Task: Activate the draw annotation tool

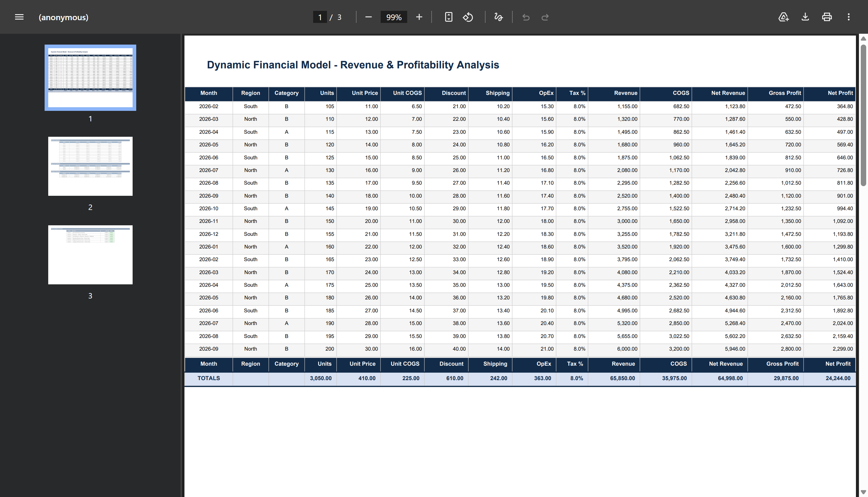Action: click(498, 17)
